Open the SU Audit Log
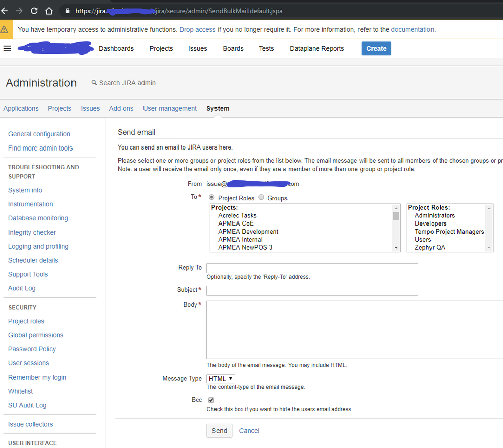503x448 pixels. 27,405
